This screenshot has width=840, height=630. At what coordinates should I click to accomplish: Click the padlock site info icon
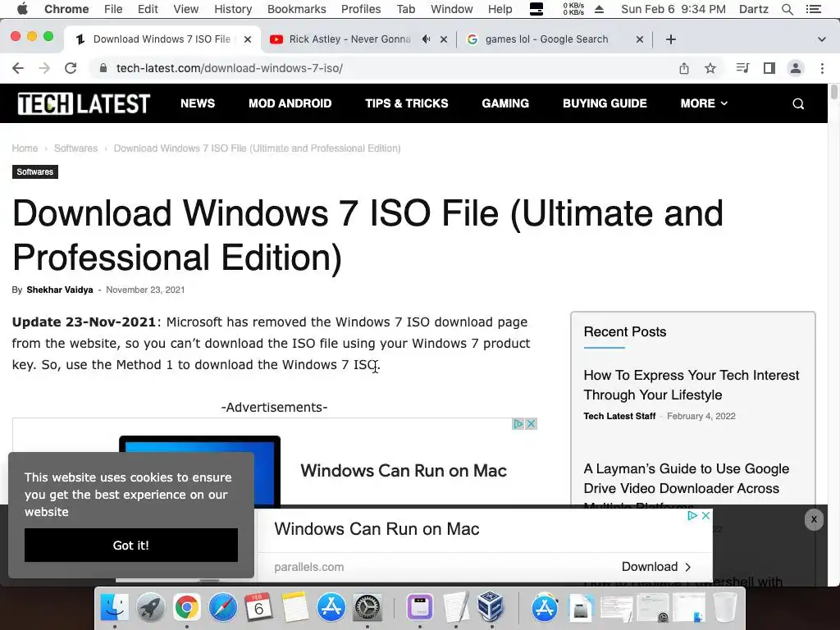coord(103,68)
